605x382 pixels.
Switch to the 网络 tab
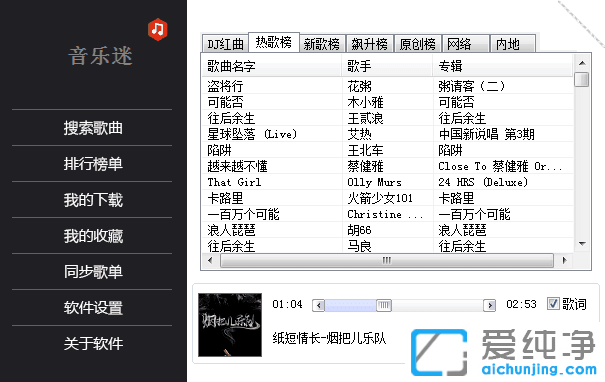point(466,44)
